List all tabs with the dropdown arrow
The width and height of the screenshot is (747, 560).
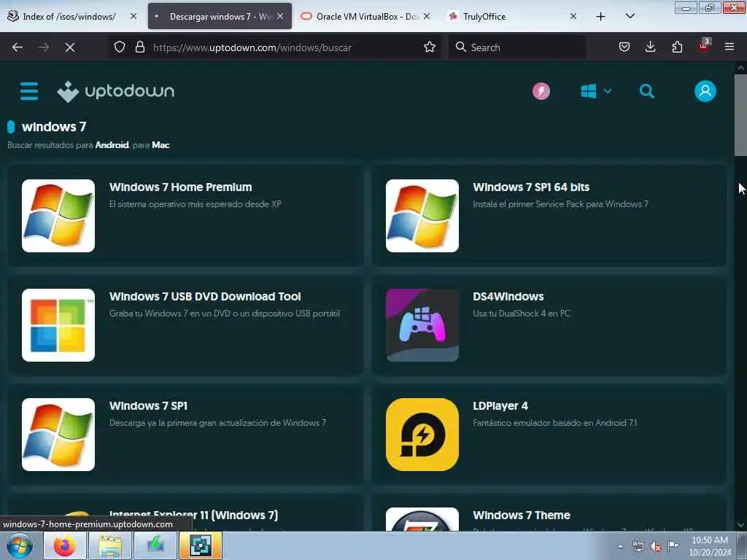[x=630, y=17]
